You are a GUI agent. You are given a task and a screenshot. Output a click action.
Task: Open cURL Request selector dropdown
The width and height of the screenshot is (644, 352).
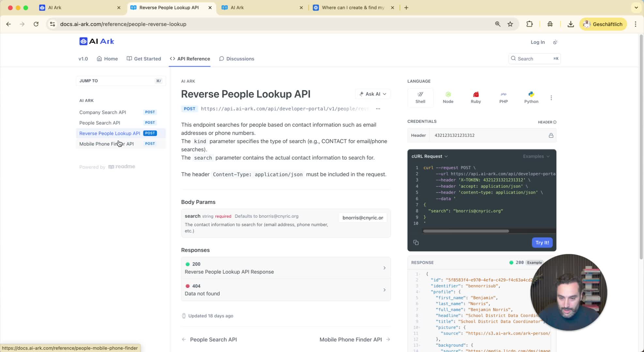click(429, 156)
